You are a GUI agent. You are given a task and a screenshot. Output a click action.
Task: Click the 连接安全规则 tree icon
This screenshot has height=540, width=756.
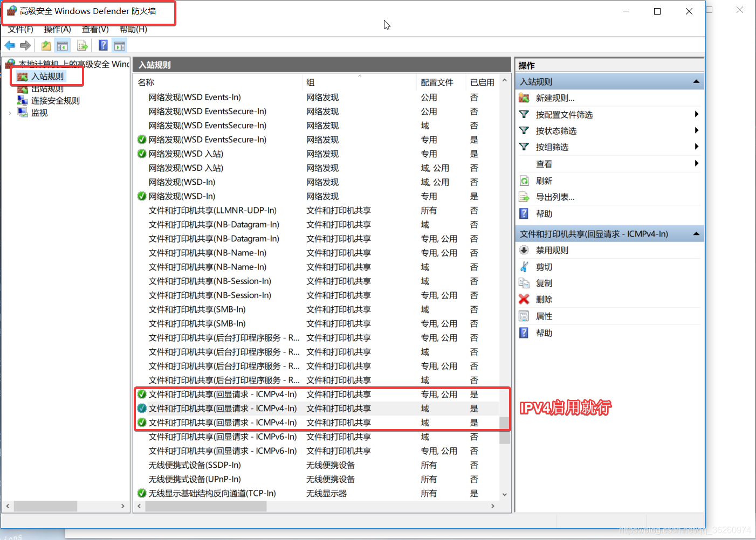22,100
